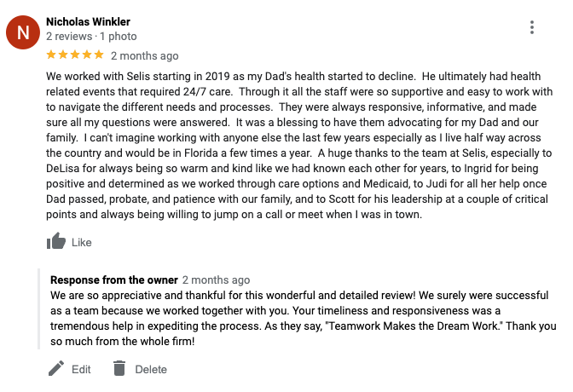Screen dimensions: 573x392
Task: Click the trash can icon
Action: pos(119,368)
